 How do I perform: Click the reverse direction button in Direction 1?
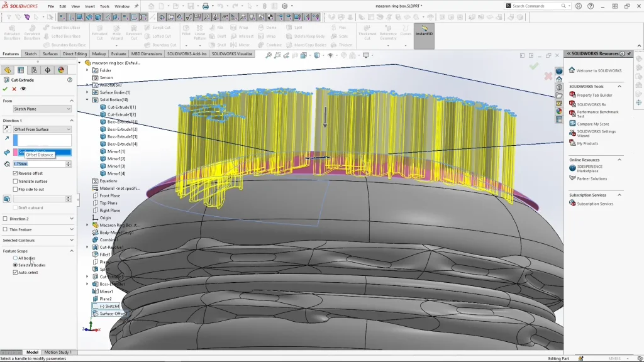pos(7,129)
